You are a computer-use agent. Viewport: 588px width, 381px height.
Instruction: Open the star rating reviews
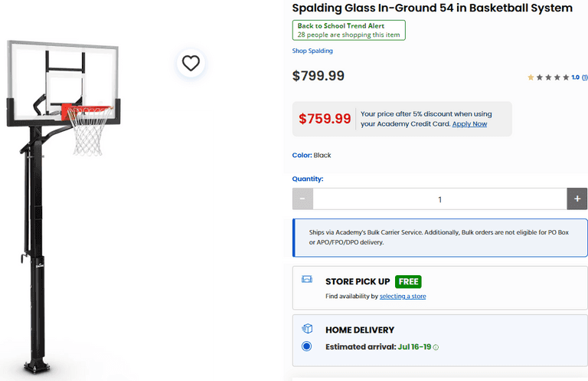(x=548, y=77)
